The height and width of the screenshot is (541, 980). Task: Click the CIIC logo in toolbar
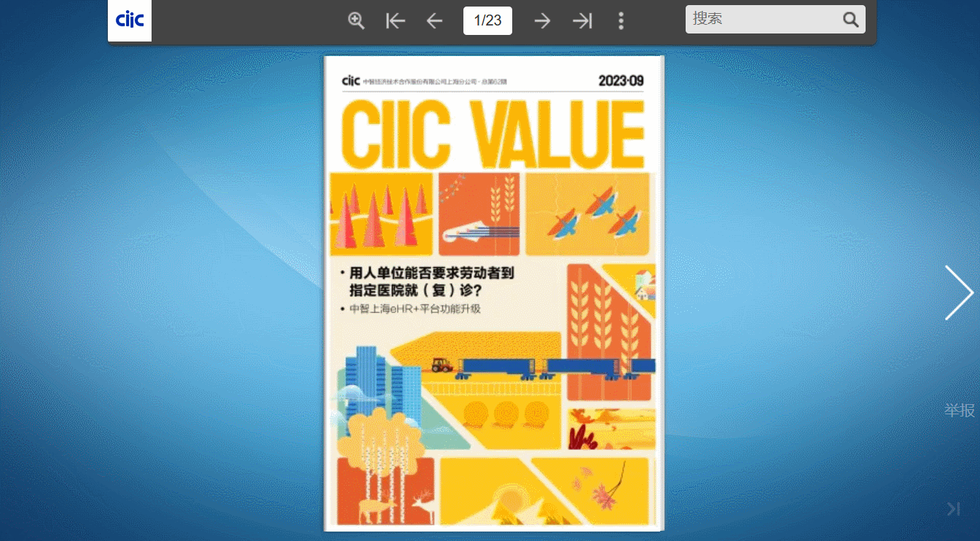(x=130, y=20)
